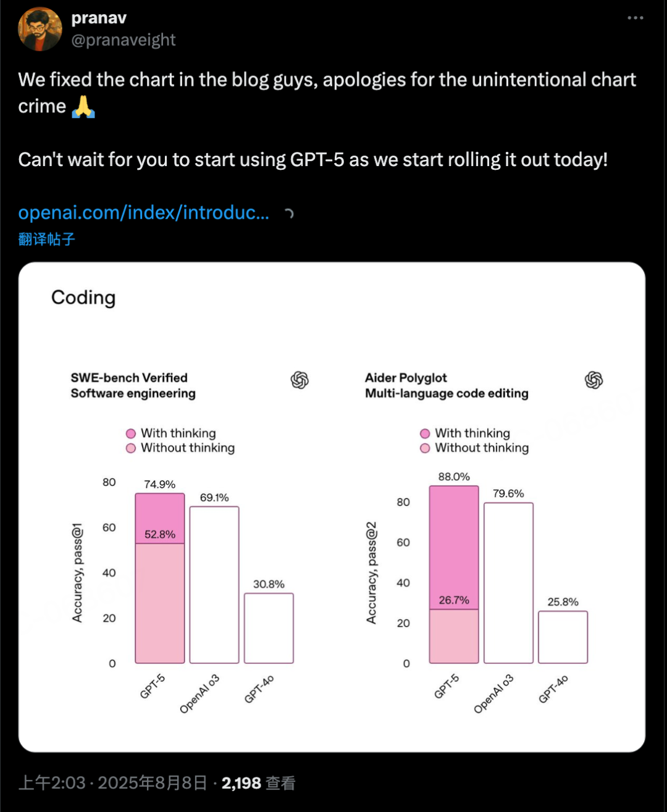Click SWE-bench With thinking legend dot
The height and width of the screenshot is (812, 667).
[131, 433]
